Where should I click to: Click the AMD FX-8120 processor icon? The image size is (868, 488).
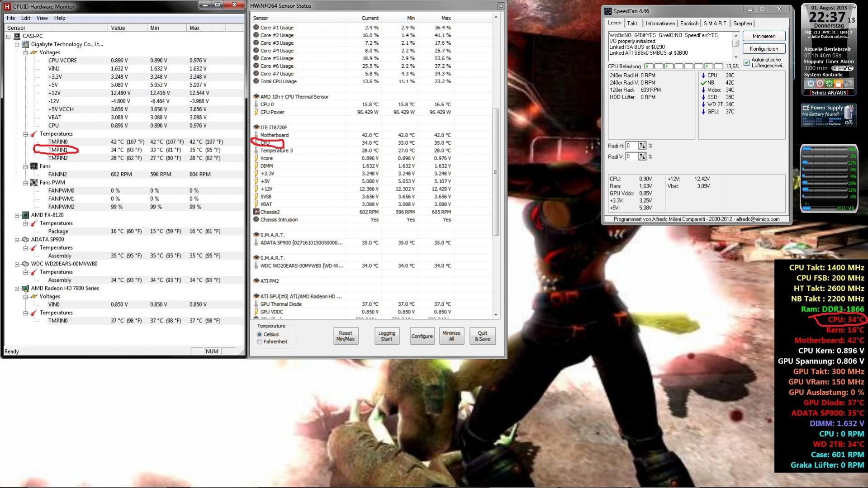coord(25,215)
